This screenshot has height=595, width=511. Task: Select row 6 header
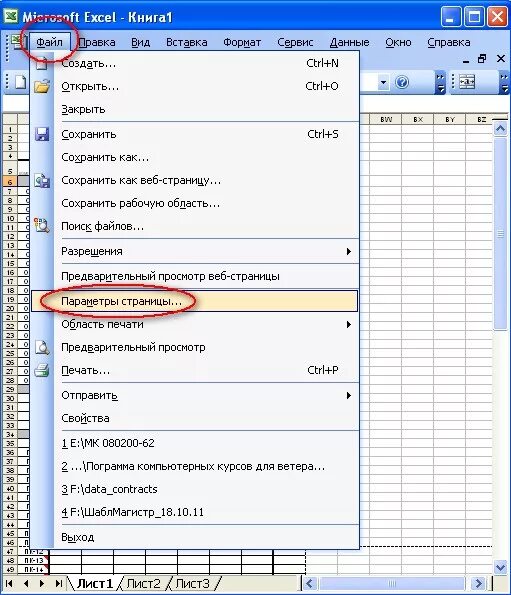[10, 182]
